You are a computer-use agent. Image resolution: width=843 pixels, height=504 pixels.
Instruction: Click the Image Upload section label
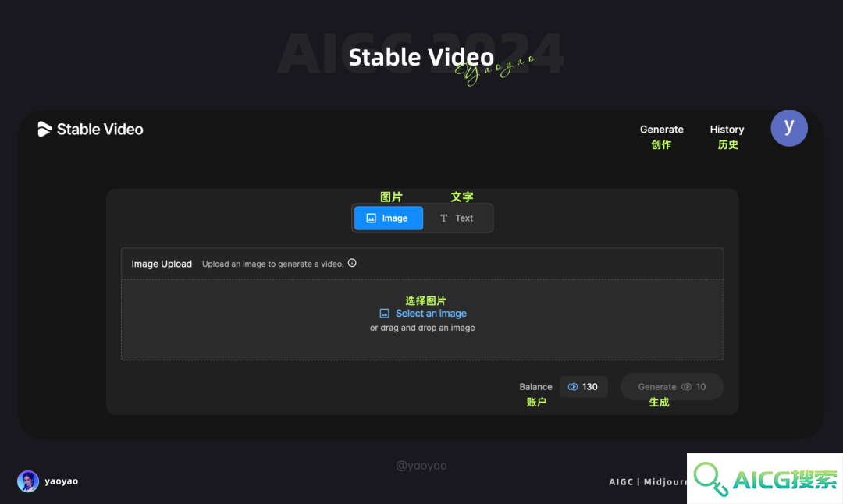[162, 264]
